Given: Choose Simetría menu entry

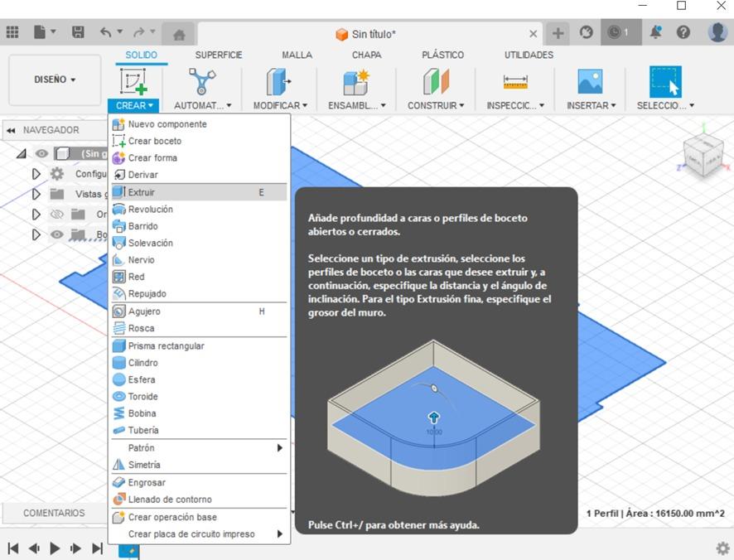Looking at the screenshot, I should pyautogui.click(x=199, y=465).
